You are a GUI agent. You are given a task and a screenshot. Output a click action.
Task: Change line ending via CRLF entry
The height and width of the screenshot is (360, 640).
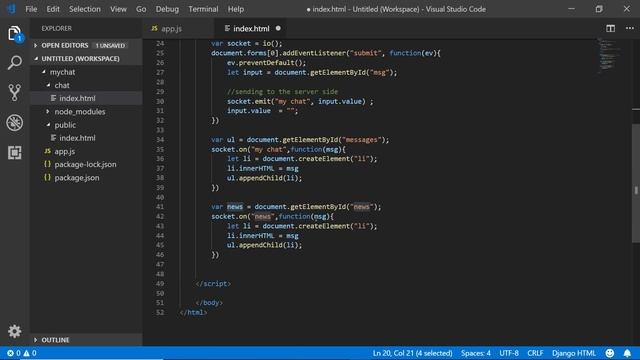coord(535,353)
